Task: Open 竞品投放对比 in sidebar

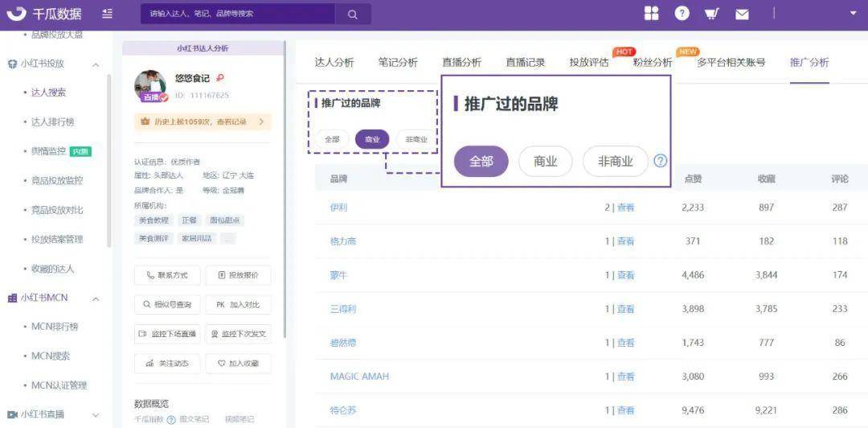Action: (x=57, y=210)
